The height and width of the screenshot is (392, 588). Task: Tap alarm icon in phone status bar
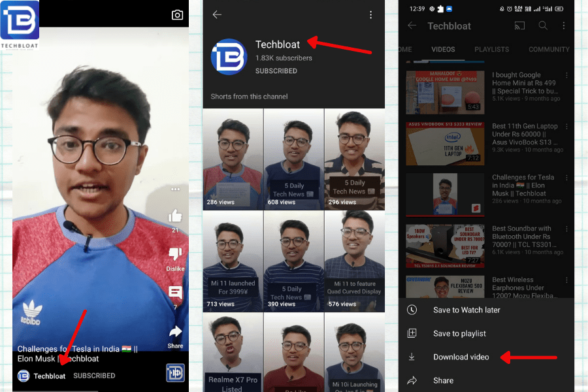point(509,8)
